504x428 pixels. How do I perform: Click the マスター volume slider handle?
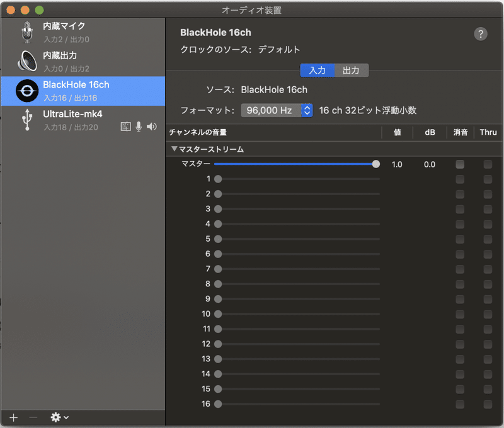(376, 164)
